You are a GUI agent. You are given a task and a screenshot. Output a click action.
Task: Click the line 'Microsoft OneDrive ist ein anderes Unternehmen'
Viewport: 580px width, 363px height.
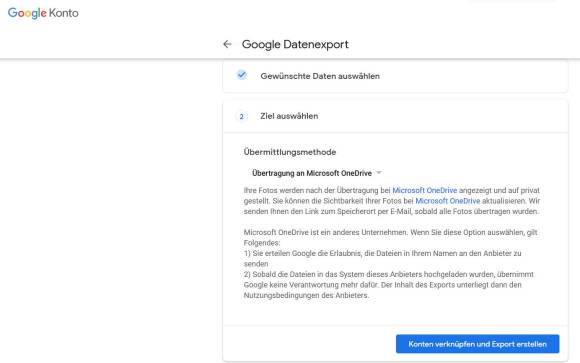[x=390, y=232]
